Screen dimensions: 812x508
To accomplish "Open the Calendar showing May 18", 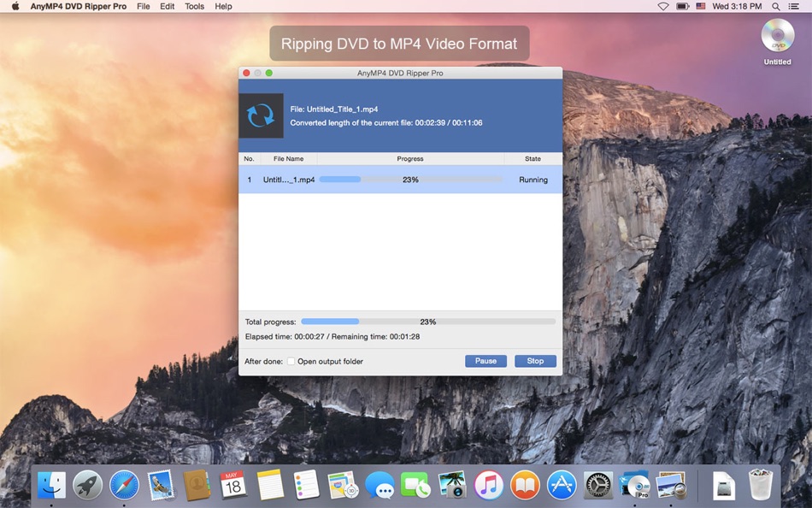I will (232, 485).
